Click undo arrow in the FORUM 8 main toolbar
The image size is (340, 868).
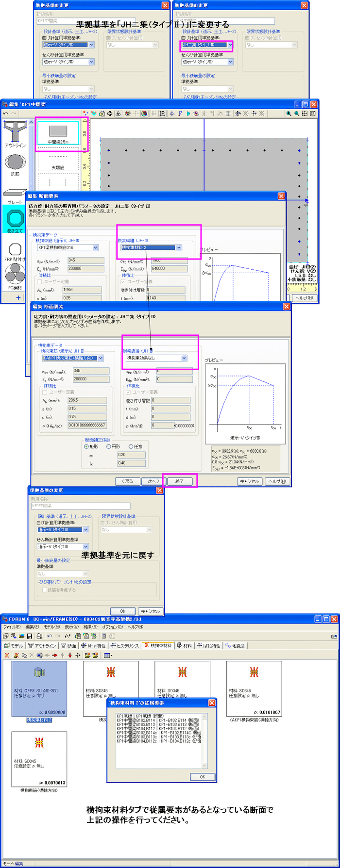pyautogui.click(x=49, y=636)
